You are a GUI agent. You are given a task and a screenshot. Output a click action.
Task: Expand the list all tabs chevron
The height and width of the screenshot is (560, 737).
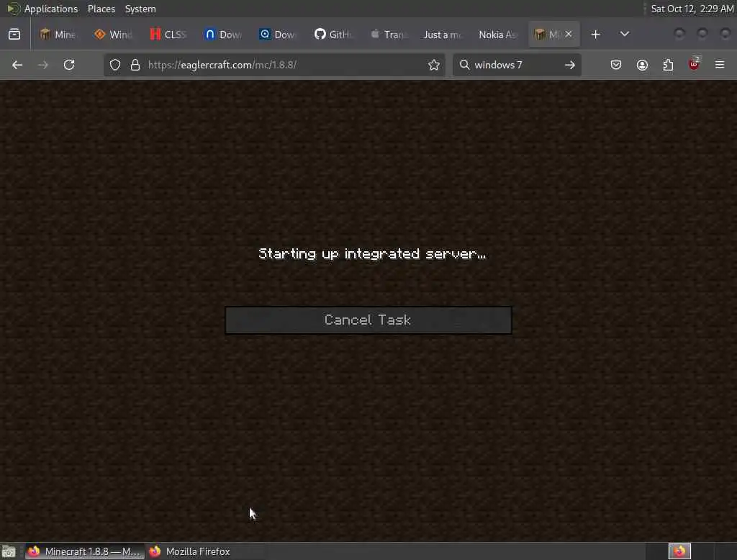click(x=624, y=35)
